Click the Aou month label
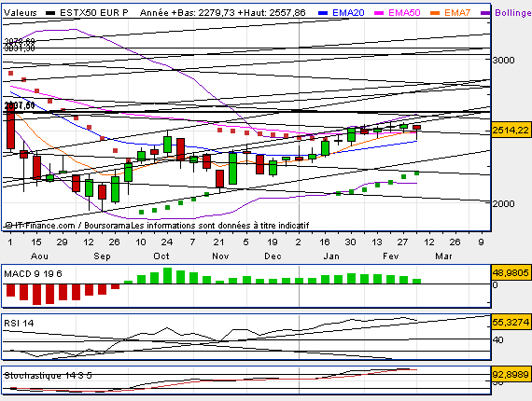The image size is (532, 401). [39, 256]
